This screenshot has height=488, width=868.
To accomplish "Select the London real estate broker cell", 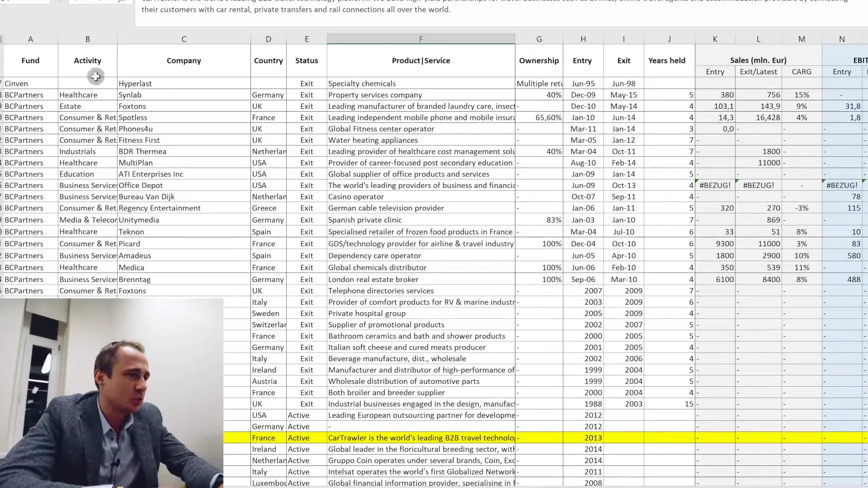I will coord(421,279).
